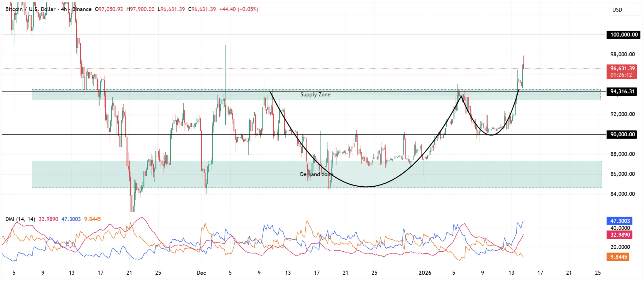Image resolution: width=644 pixels, height=284 pixels.
Task: Click the blue 47.3003 indicator axis label
Action: pyautogui.click(x=620, y=221)
